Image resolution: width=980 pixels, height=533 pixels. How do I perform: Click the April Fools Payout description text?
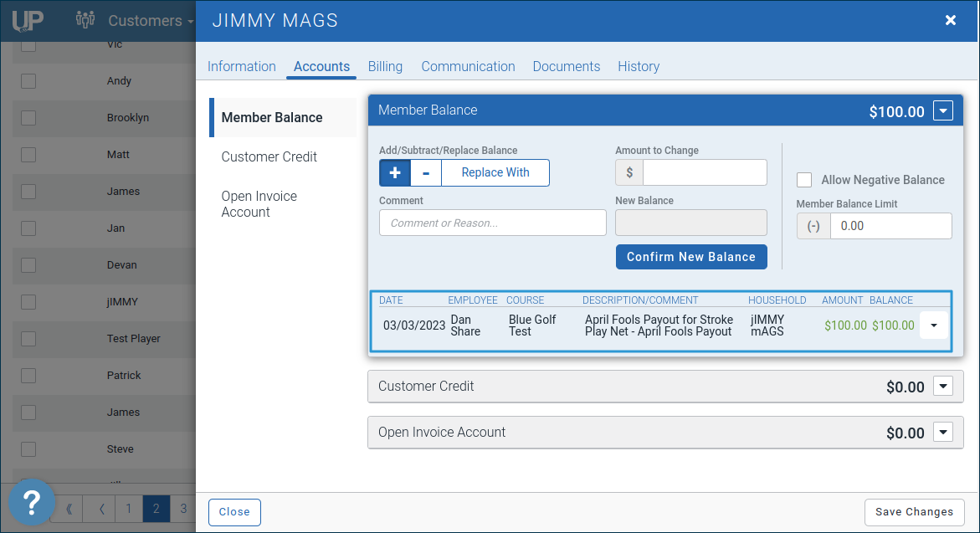click(x=659, y=325)
